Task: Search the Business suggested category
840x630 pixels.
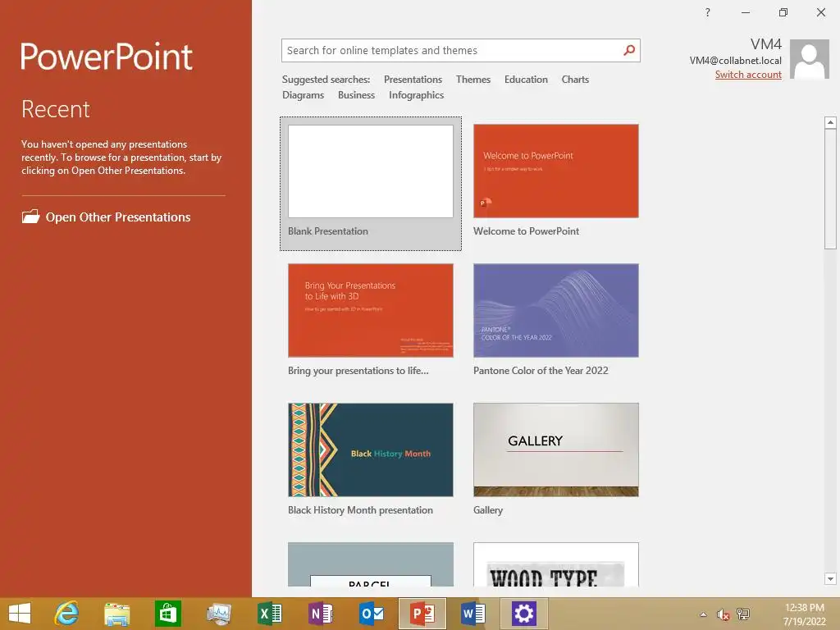Action: tap(356, 95)
